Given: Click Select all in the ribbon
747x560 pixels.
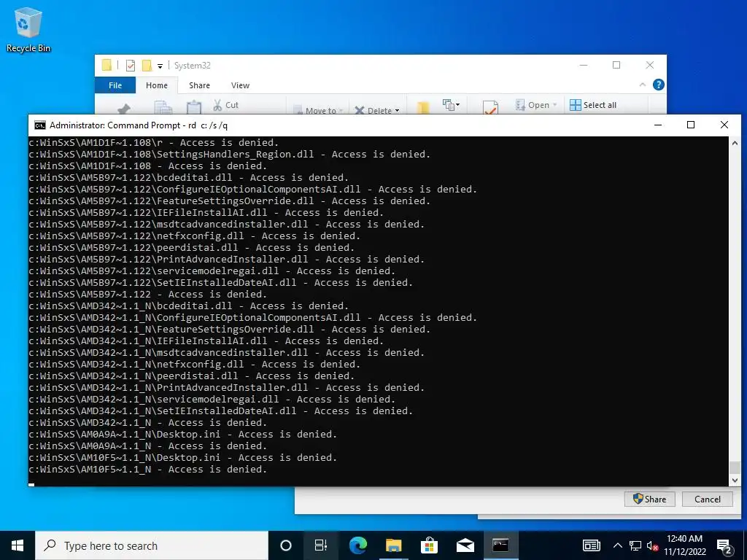Looking at the screenshot, I should coord(593,105).
